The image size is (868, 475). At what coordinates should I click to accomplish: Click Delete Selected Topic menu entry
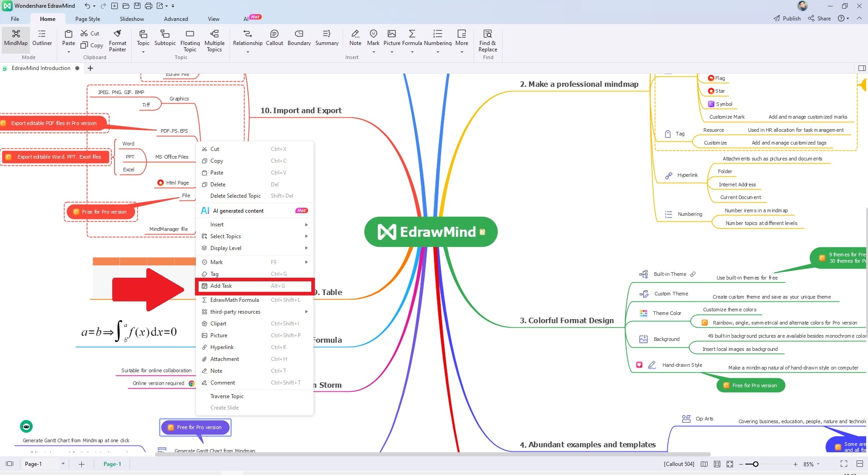click(254, 196)
